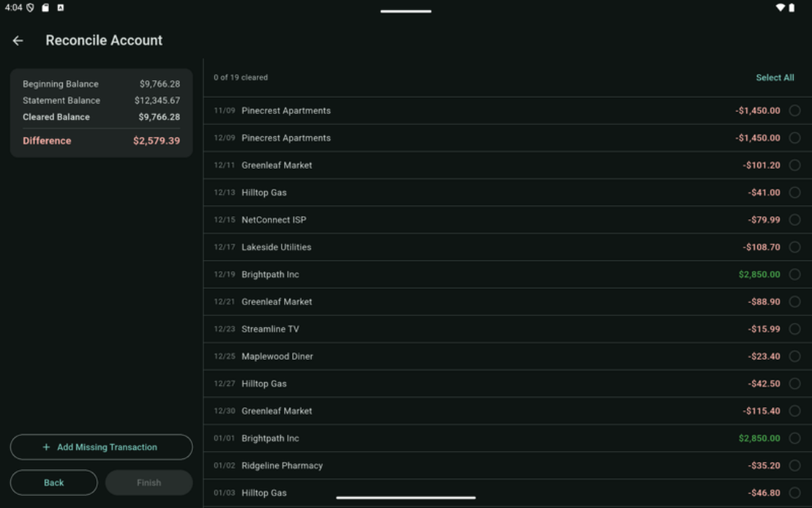The height and width of the screenshot is (508, 812).
Task: Tap the battery status icon
Action: (792, 8)
